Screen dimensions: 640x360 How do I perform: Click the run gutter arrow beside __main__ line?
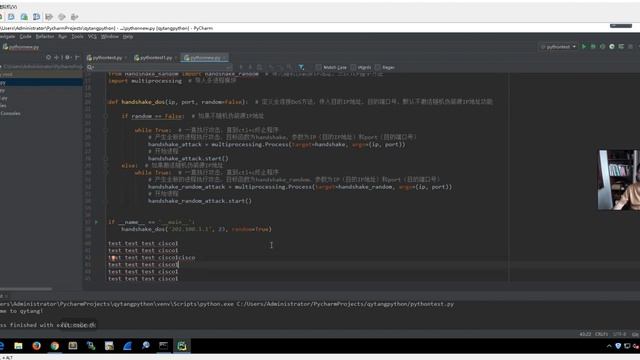[x=97, y=222]
